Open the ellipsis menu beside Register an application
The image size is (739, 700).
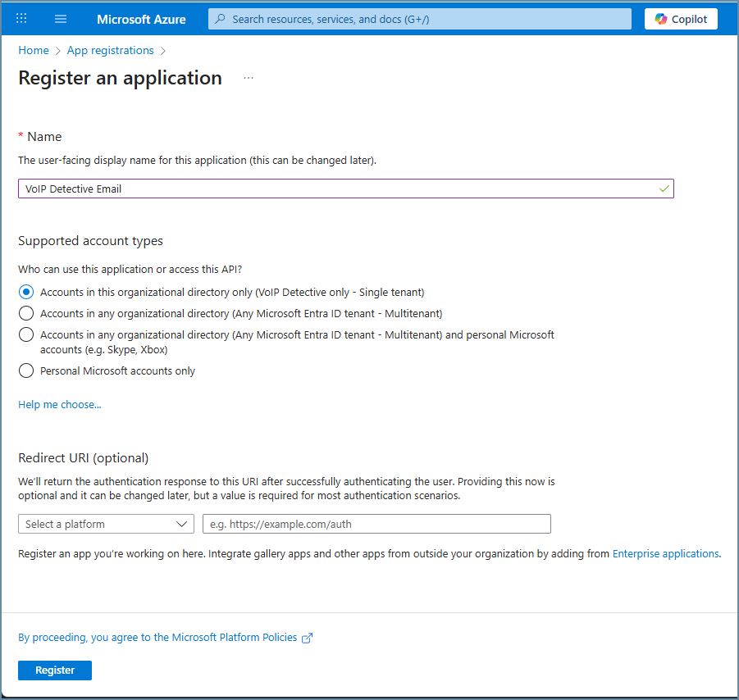tap(249, 78)
